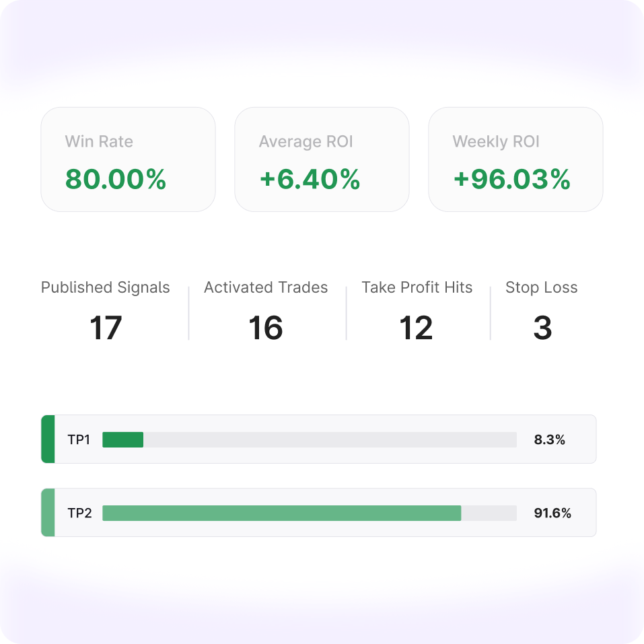
Task: Click the Win Rate label
Action: click(99, 142)
